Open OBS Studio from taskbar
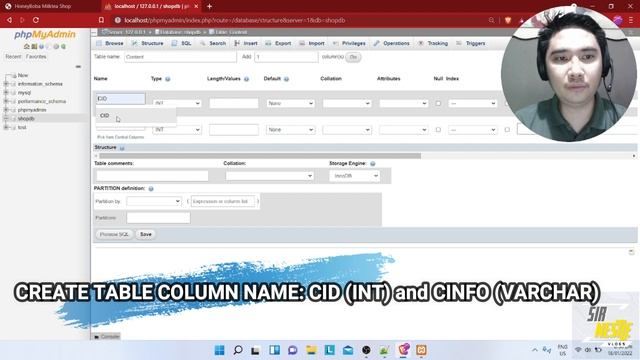 [x=366, y=350]
